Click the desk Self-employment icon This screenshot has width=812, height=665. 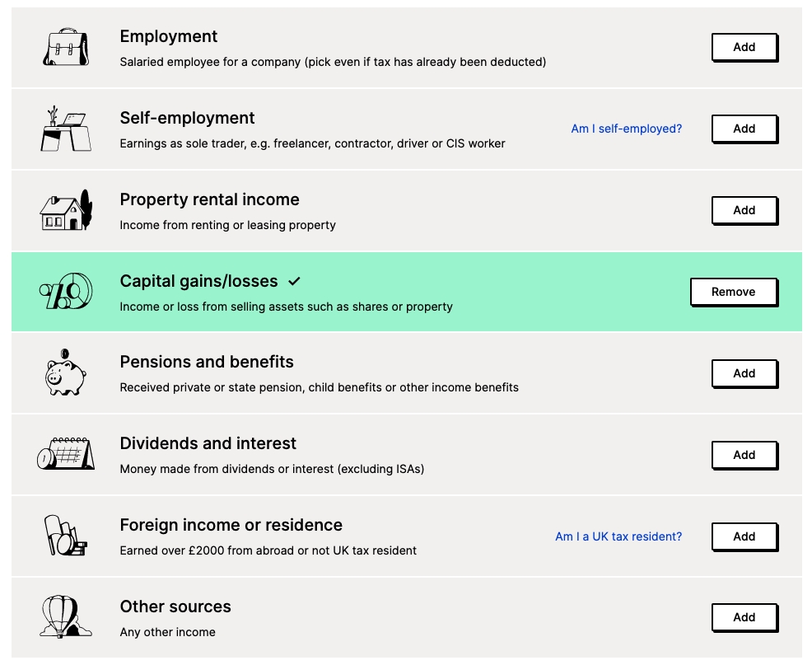pos(65,129)
